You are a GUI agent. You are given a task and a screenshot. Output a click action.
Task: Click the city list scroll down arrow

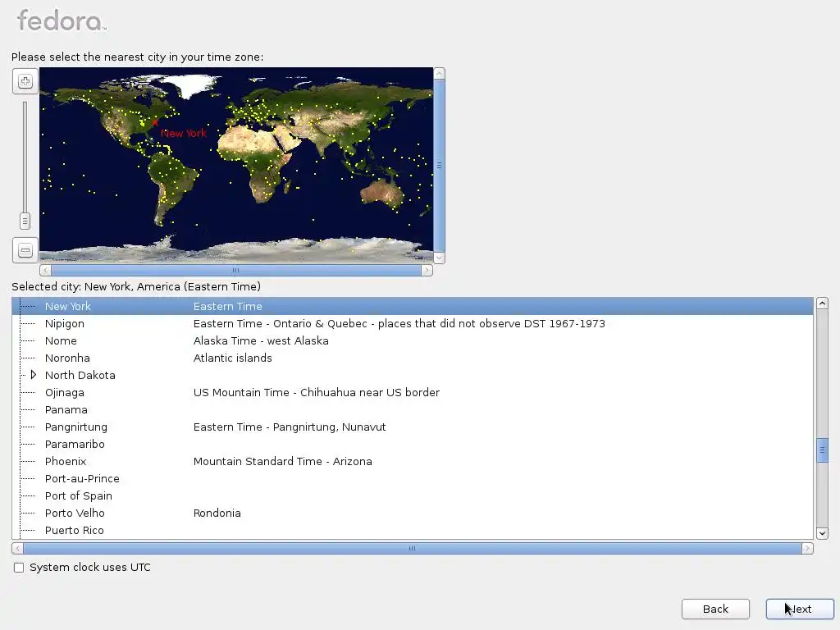coord(822,533)
